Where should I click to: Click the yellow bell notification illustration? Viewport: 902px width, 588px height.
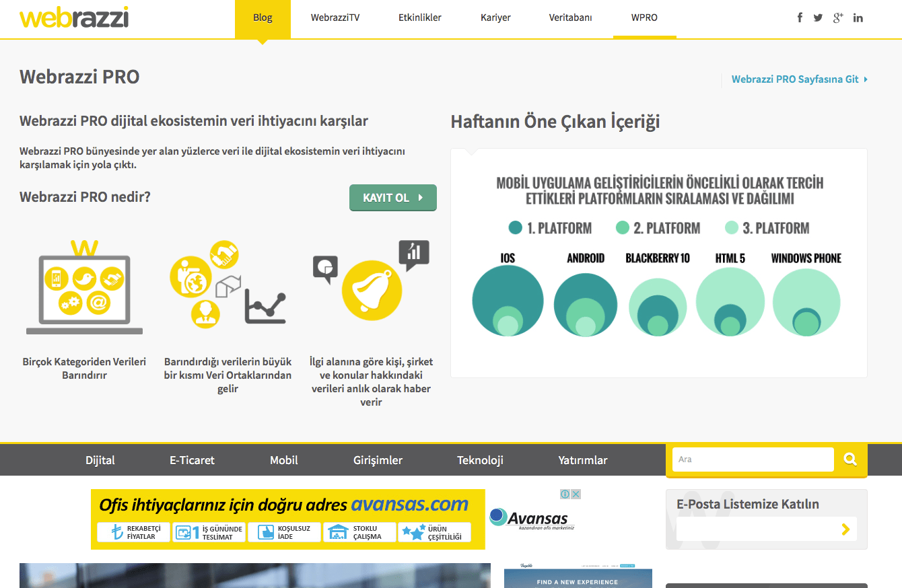(x=372, y=289)
